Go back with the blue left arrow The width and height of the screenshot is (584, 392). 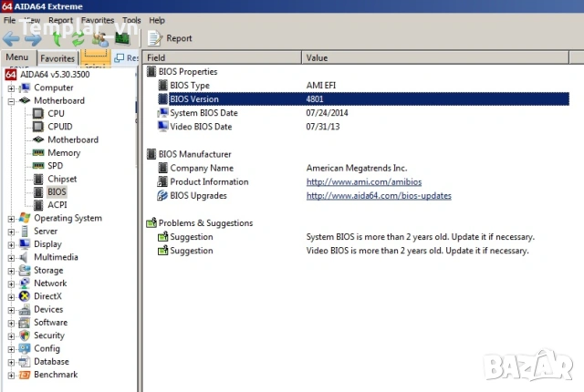pyautogui.click(x=11, y=38)
